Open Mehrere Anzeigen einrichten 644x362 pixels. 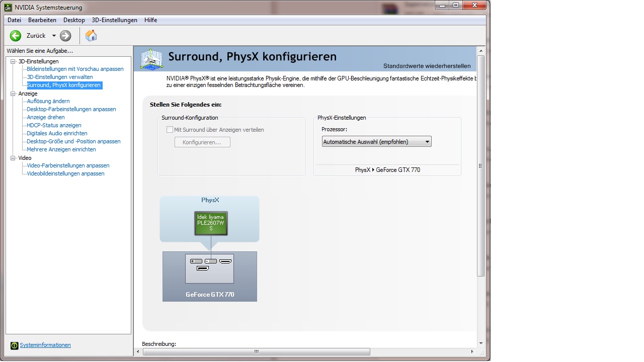pyautogui.click(x=61, y=149)
